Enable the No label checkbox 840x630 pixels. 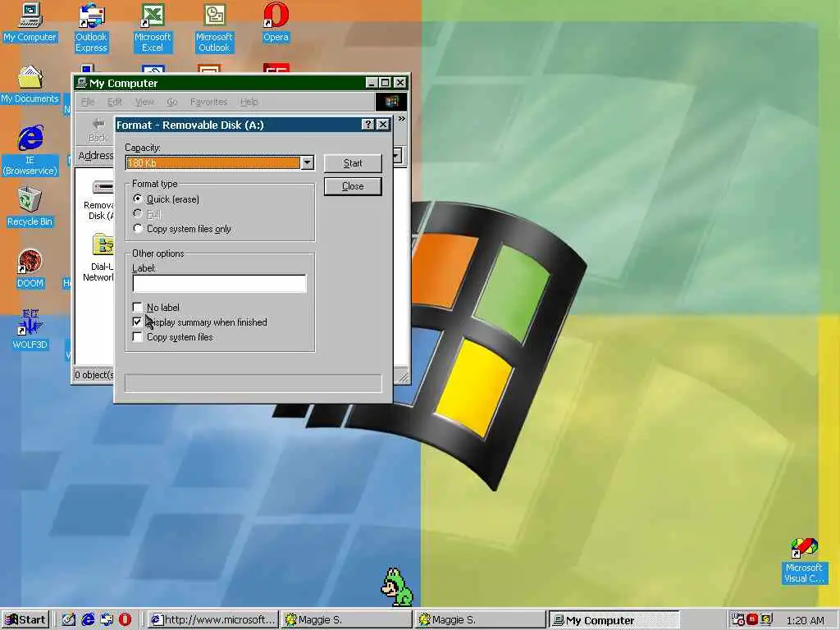tap(138, 307)
